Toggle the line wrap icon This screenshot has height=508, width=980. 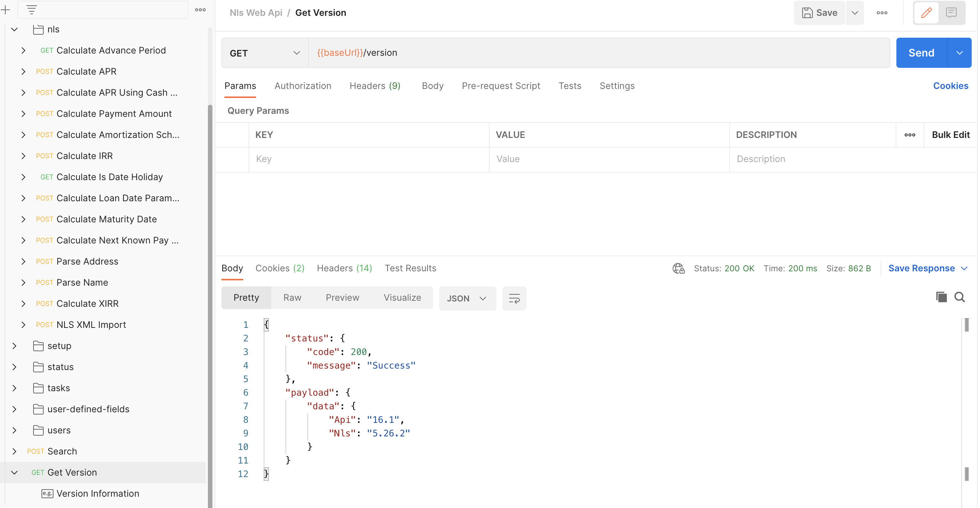click(x=514, y=298)
